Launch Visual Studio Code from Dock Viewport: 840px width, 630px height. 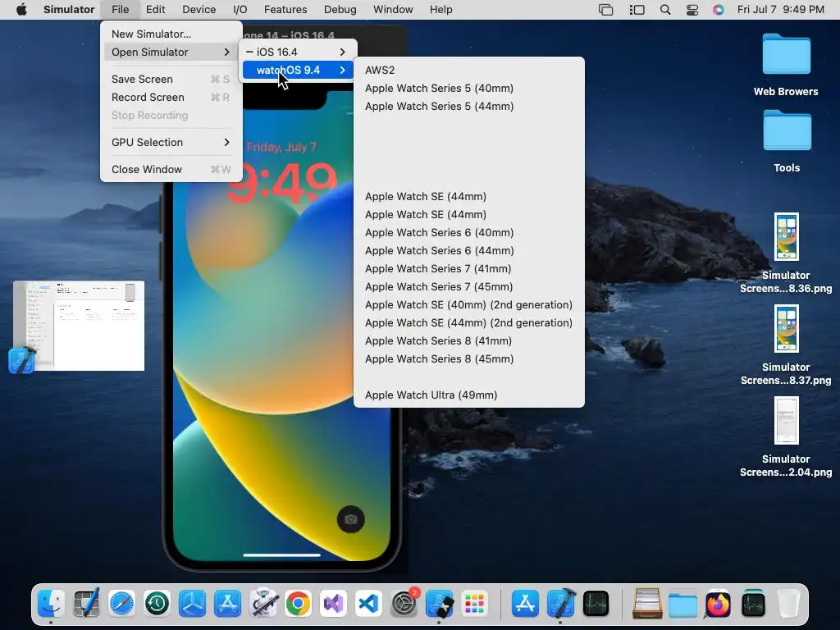tap(368, 604)
